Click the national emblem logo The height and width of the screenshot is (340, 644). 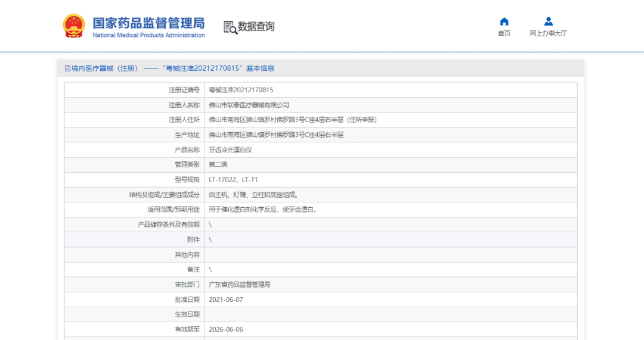[75, 26]
